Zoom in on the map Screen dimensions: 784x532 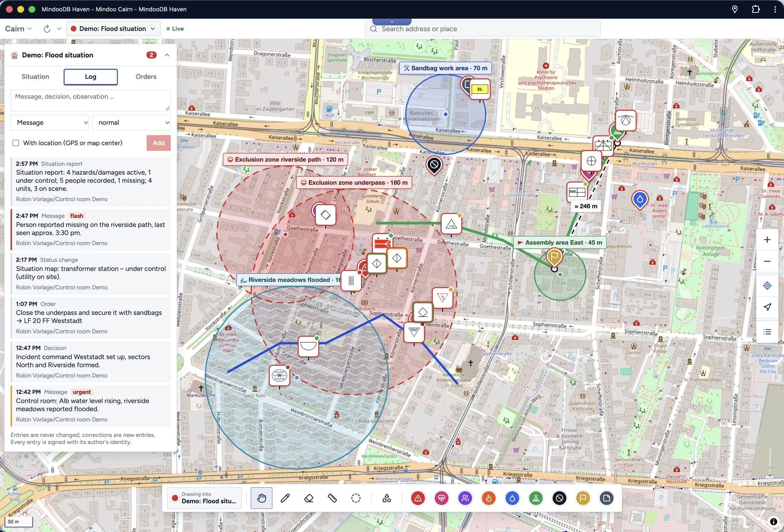(x=767, y=239)
